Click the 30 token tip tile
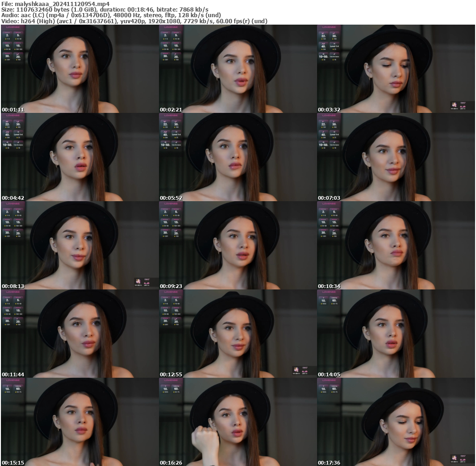Viewport: 476px width, 466px height. coord(7,56)
